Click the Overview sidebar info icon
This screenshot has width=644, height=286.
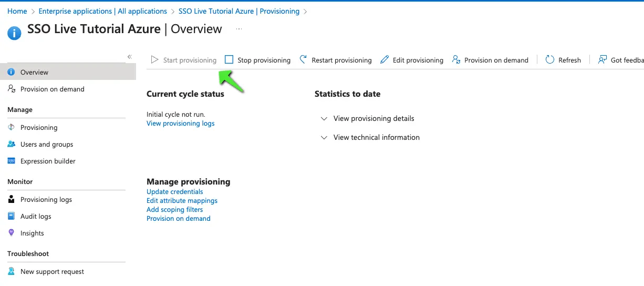pos(11,72)
